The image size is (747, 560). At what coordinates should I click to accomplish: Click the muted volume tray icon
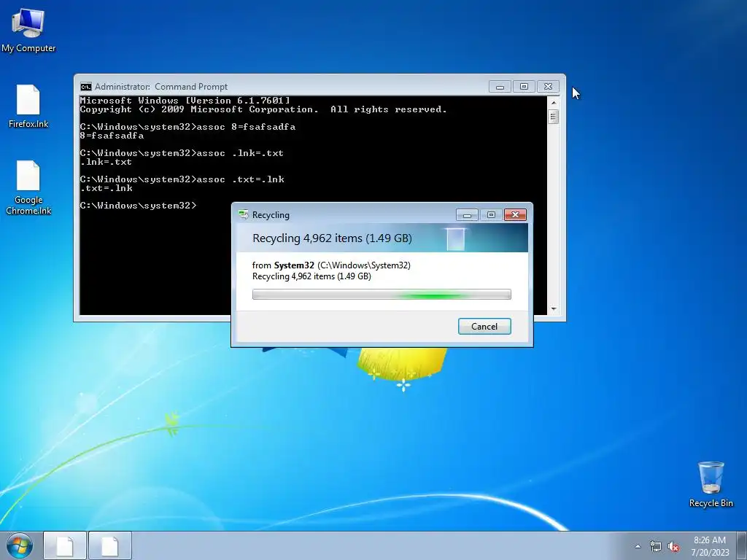673,547
